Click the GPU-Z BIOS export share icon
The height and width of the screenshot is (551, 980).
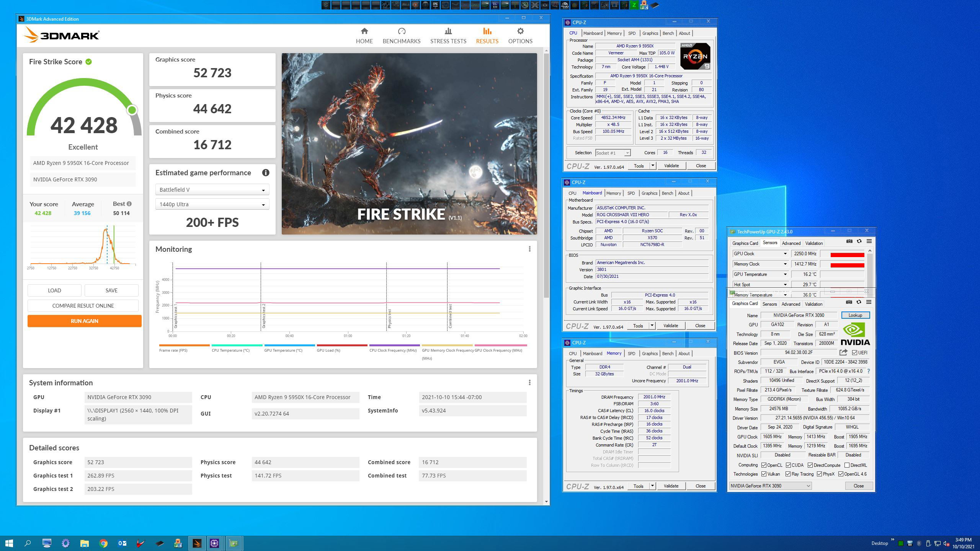click(843, 352)
